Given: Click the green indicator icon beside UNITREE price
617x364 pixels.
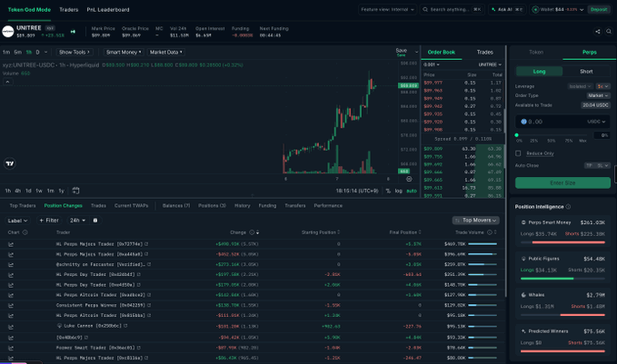Looking at the screenshot, I should point(73,32).
